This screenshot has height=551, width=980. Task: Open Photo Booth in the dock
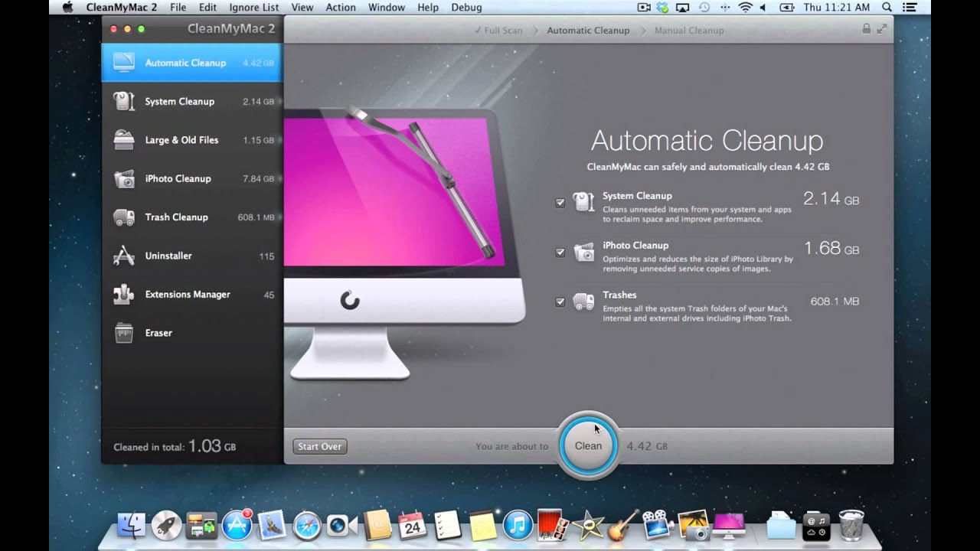pos(553,525)
